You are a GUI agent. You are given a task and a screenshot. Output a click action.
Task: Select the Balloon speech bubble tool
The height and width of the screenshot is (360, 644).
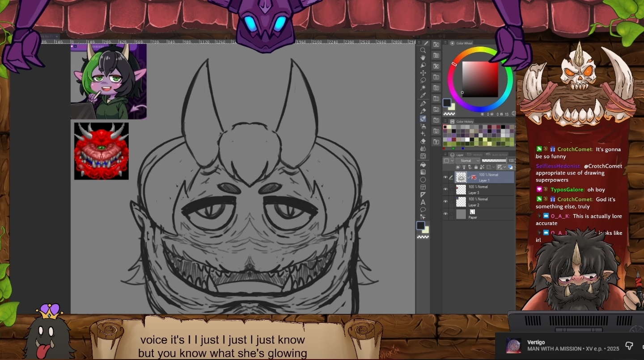click(x=423, y=210)
